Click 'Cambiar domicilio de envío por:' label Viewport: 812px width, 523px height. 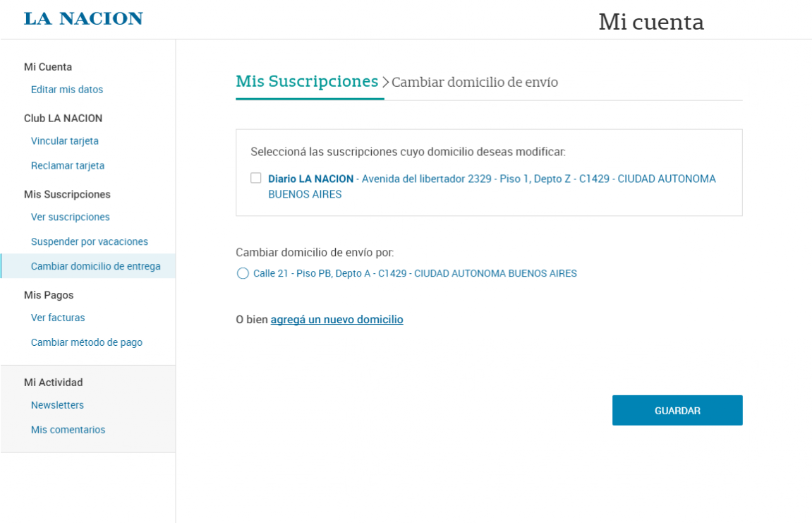coord(315,253)
